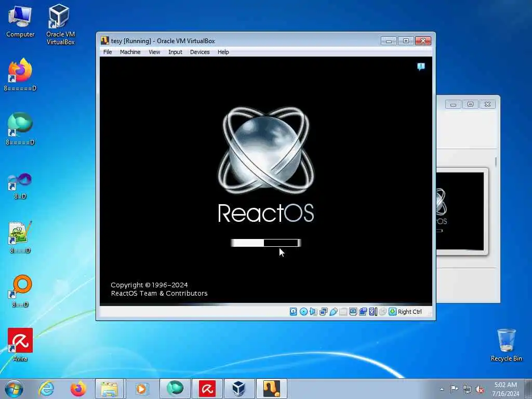Open the Action Center flag icon
This screenshot has height=399, width=532.
click(x=454, y=389)
